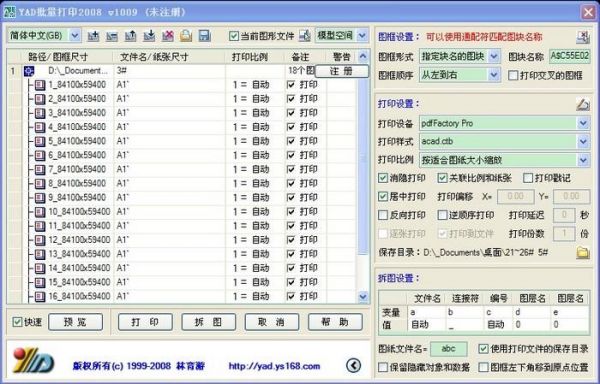Click the 取消 cancel button
Viewport: 600px width, 384px height.
[x=272, y=322]
